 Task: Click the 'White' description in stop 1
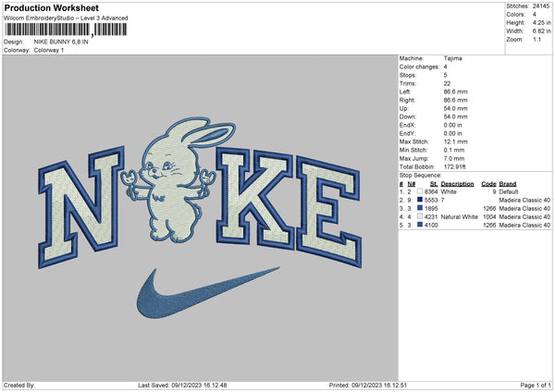pos(449,191)
